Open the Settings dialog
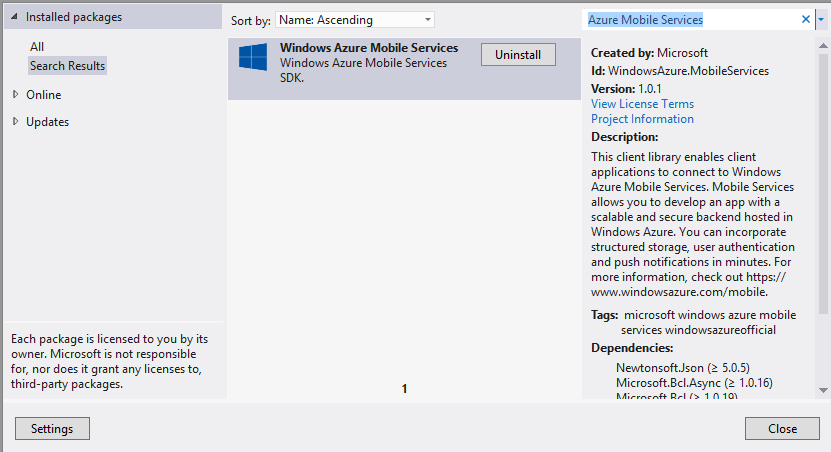Image resolution: width=831 pixels, height=452 pixels. click(x=52, y=429)
